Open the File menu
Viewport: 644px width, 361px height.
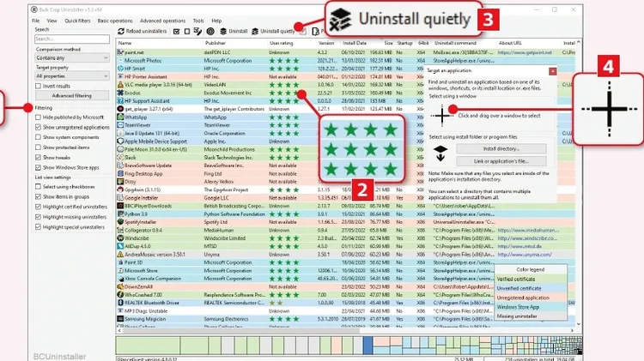(36, 21)
